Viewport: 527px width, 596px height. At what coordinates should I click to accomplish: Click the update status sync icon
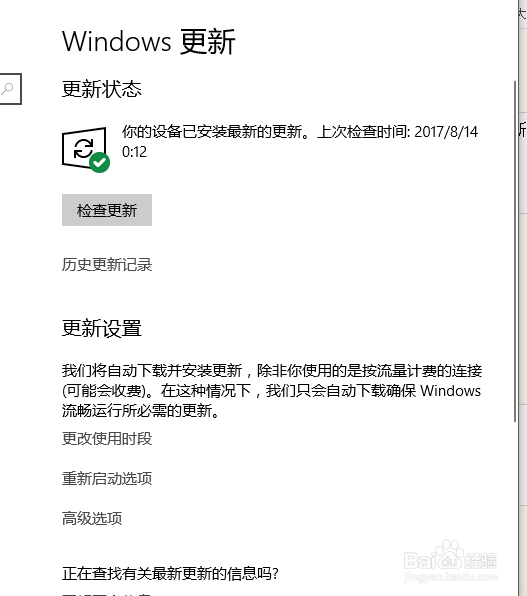point(84,148)
